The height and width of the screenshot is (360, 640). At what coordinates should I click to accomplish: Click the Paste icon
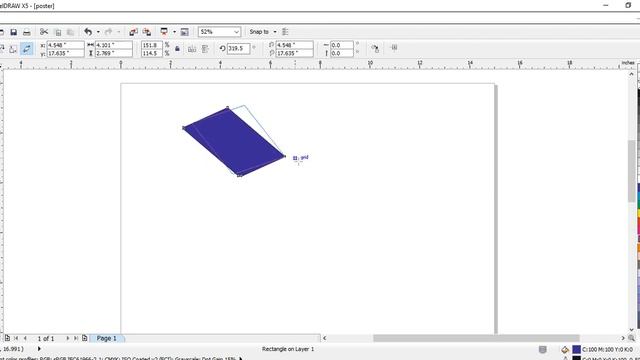tap(70, 32)
